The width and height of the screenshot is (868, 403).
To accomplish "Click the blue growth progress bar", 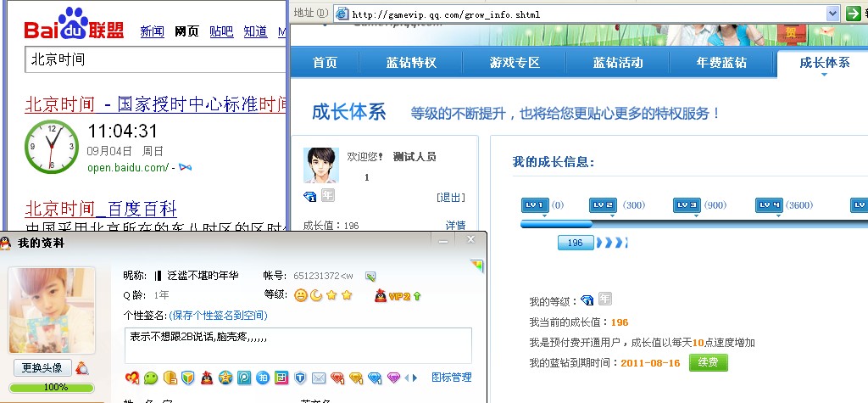I will point(556,224).
